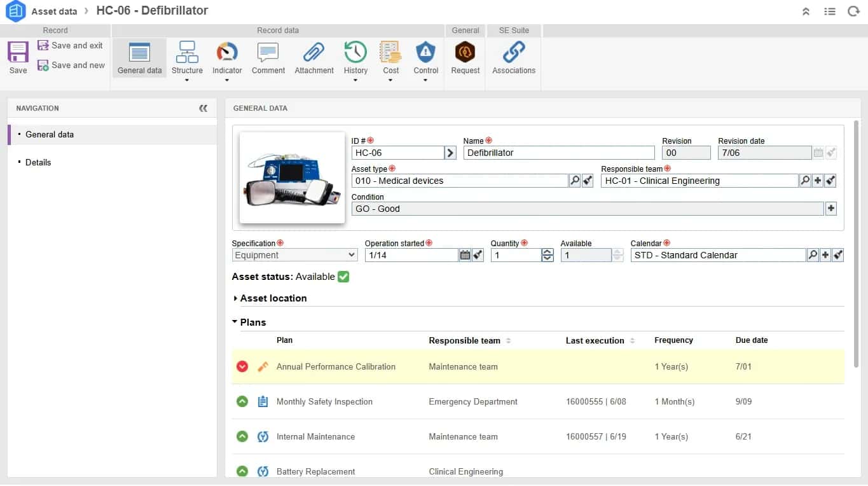Search Responsible team with magnifier icon
The height and width of the screenshot is (486, 868).
click(805, 181)
